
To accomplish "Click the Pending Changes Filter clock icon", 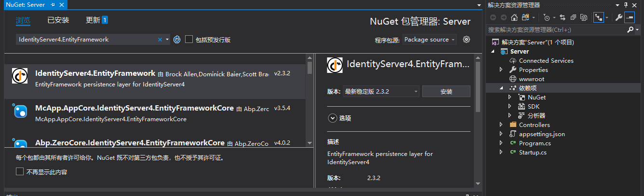I will (546, 17).
